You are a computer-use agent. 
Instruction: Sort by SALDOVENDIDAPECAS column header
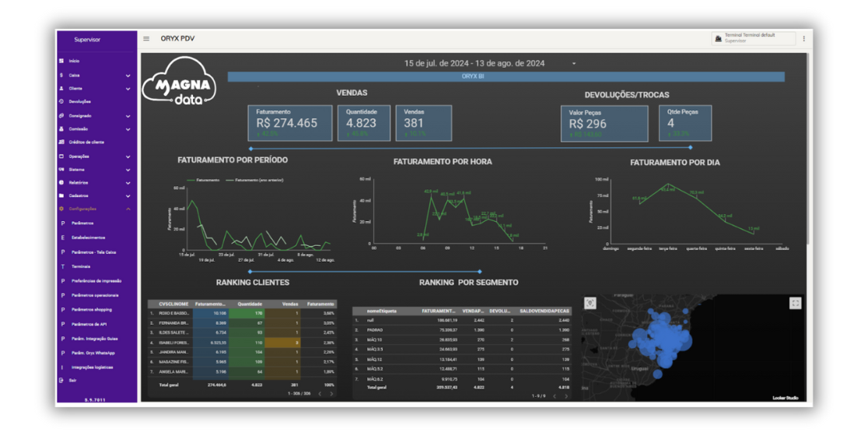tap(544, 311)
